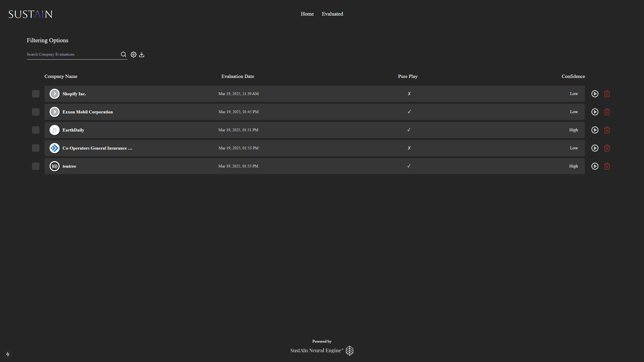
Task: Sort by the Confidence column header
Action: [573, 76]
